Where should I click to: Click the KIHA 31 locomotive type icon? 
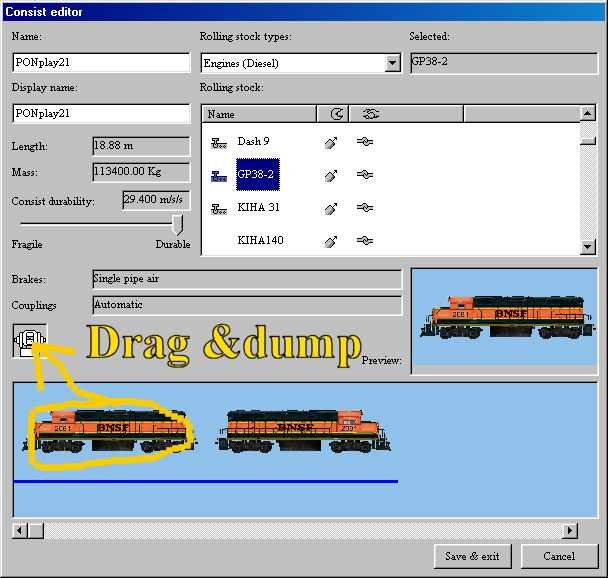(x=219, y=209)
